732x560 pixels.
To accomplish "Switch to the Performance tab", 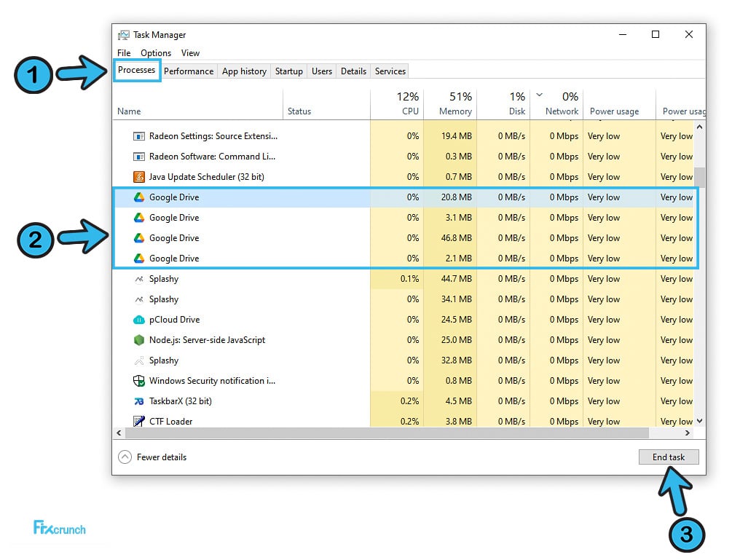I will pyautogui.click(x=189, y=71).
